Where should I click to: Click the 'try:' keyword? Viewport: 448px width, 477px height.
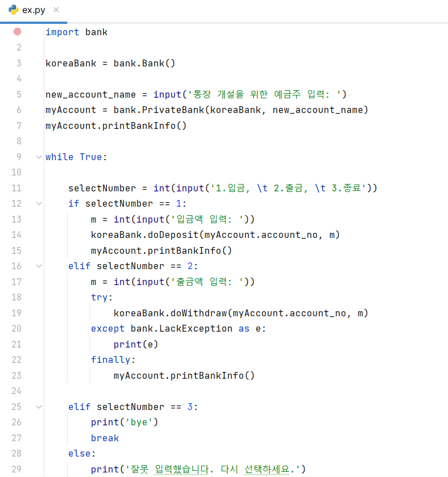pos(102,298)
